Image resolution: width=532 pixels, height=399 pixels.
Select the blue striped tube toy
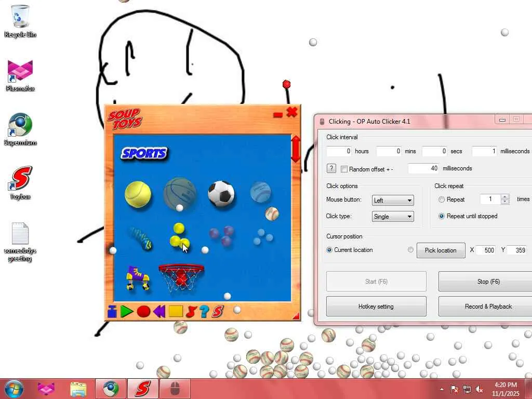click(x=140, y=238)
